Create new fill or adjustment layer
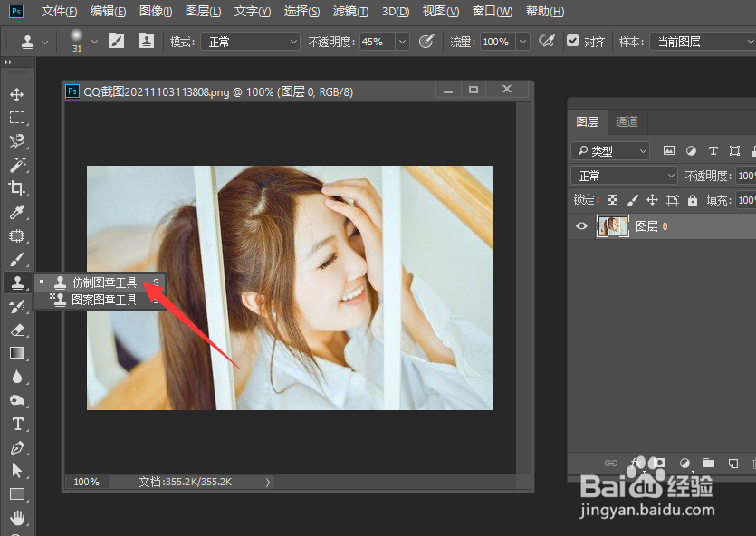This screenshot has width=756, height=536. (684, 464)
